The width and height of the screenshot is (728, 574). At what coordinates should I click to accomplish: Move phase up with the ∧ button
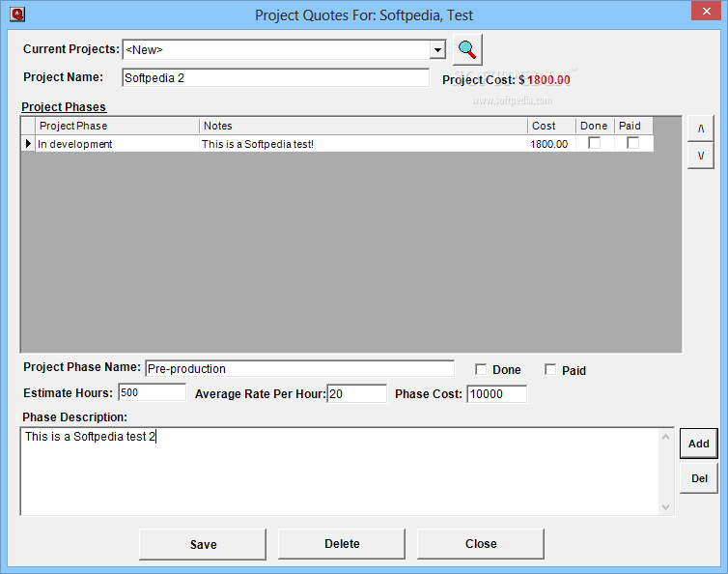point(701,129)
